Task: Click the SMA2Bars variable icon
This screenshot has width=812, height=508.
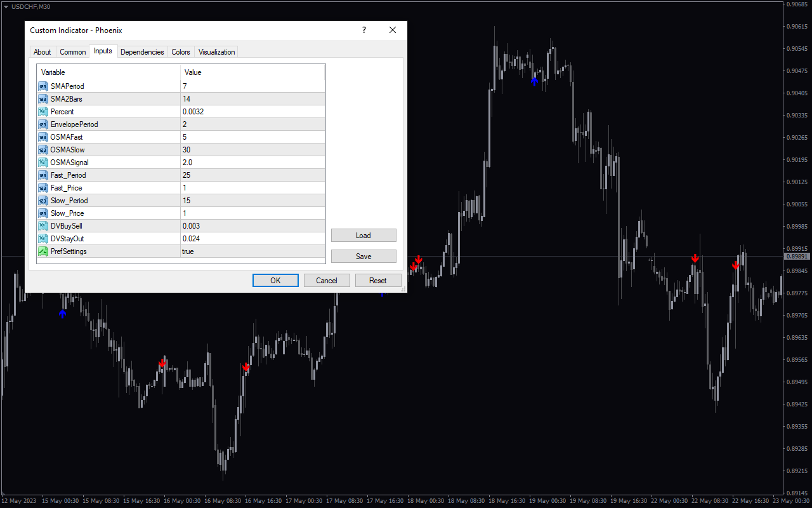Action: point(43,99)
